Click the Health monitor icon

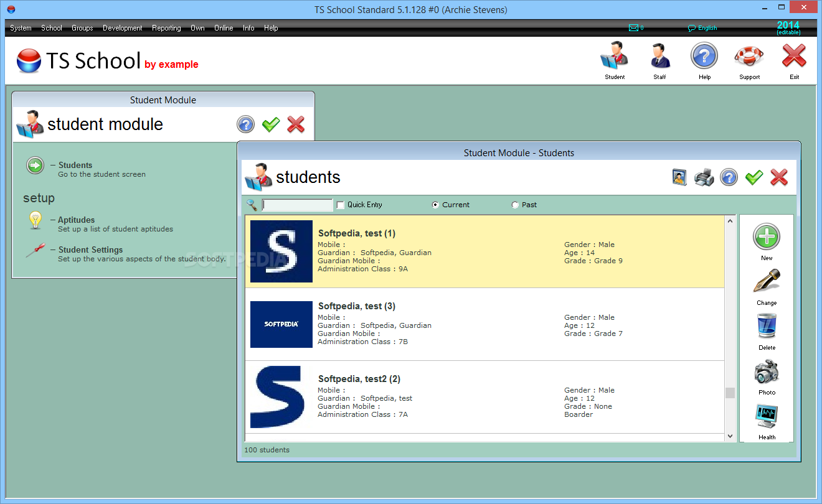click(x=767, y=416)
